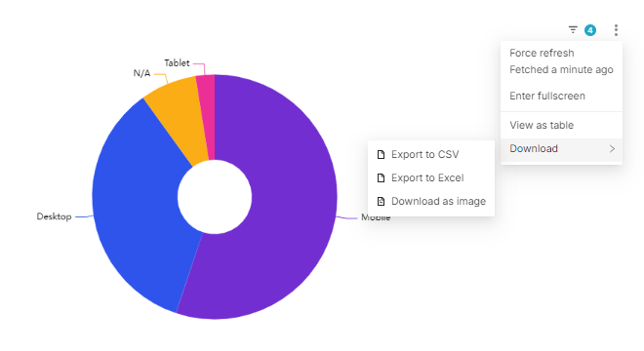
Task: Open the Download menu entry
Action: [561, 148]
